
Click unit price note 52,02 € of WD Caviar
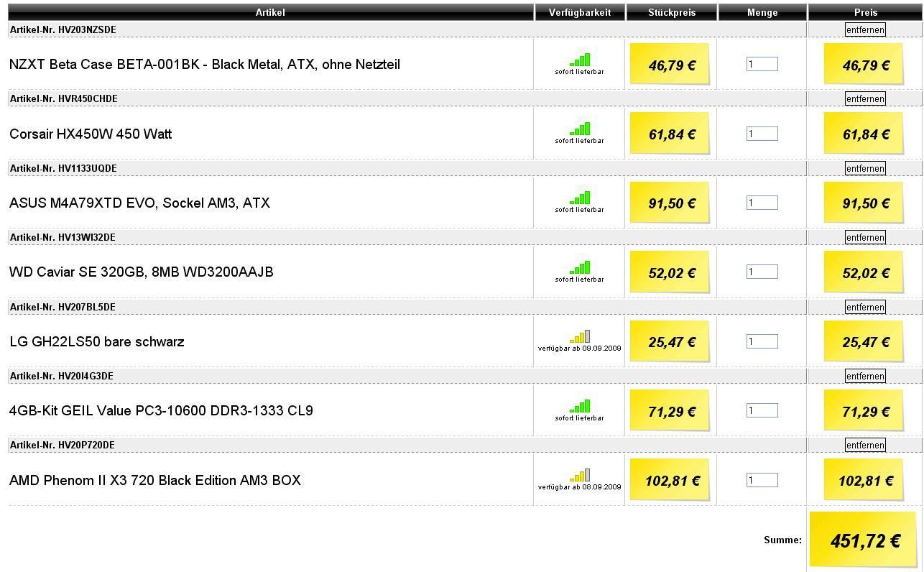(x=670, y=272)
